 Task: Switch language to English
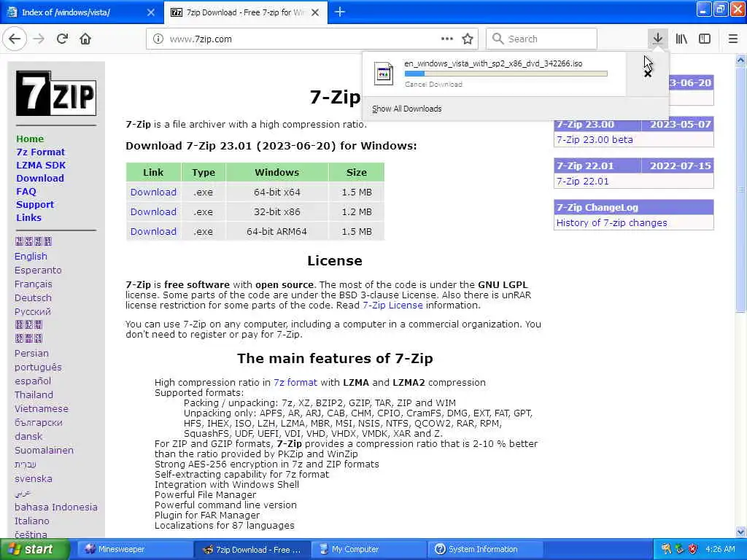(31, 256)
